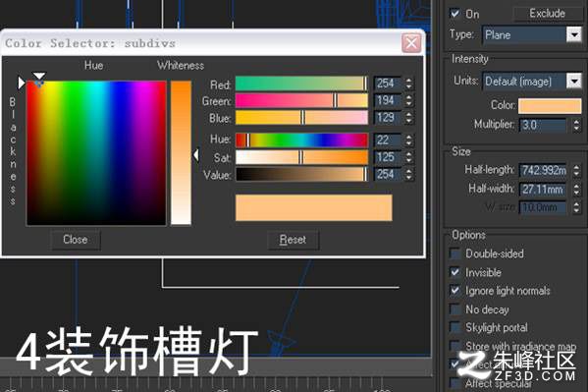Click the Whiteness arrow marker
Viewport: 588px width, 392px height.
(196, 154)
